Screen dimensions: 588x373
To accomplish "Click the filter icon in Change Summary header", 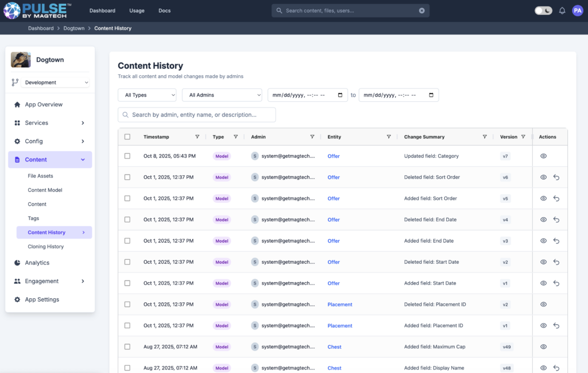I will 485,137.
